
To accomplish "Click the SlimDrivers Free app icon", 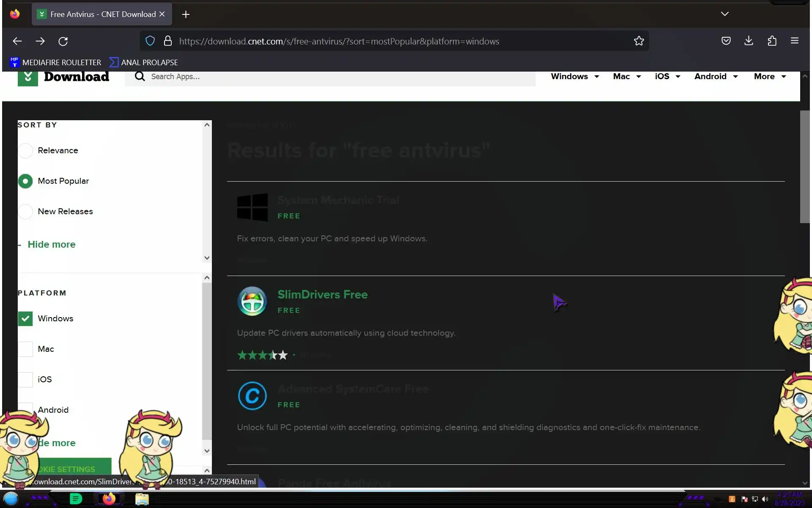I will [252, 301].
